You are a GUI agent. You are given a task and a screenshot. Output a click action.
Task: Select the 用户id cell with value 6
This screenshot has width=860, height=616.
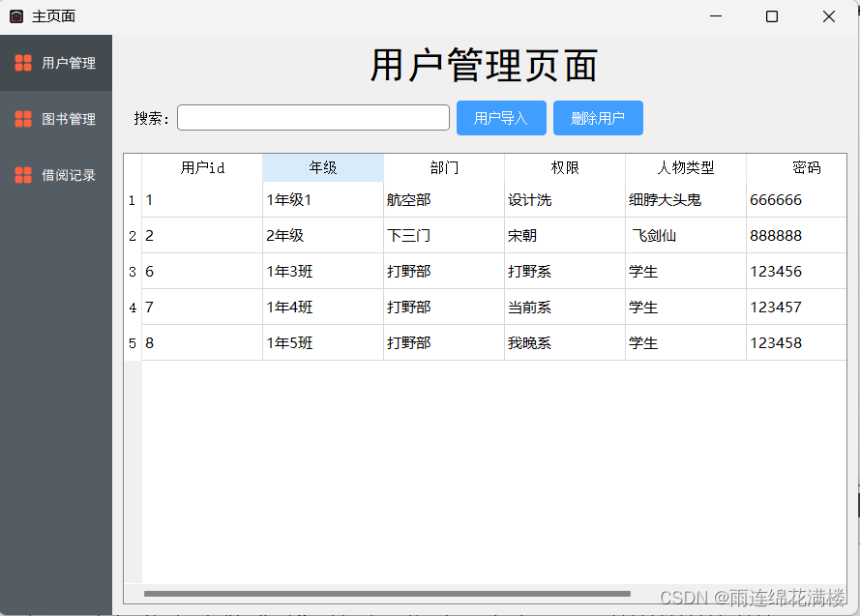(202, 272)
